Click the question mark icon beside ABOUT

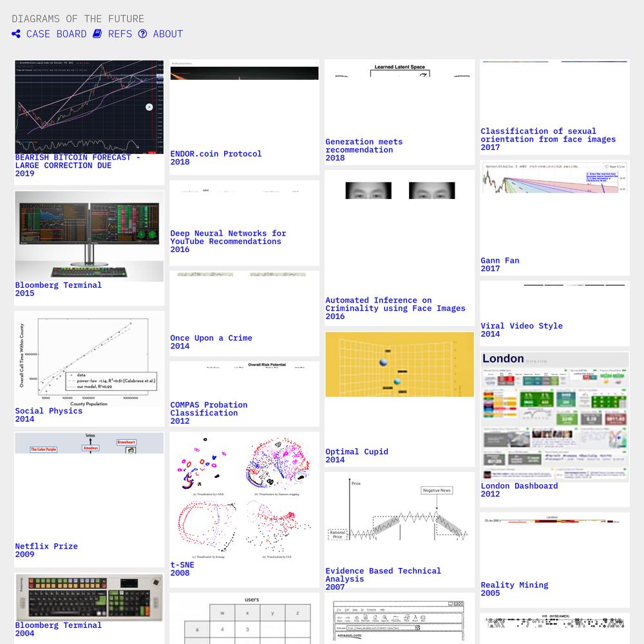pyautogui.click(x=142, y=33)
